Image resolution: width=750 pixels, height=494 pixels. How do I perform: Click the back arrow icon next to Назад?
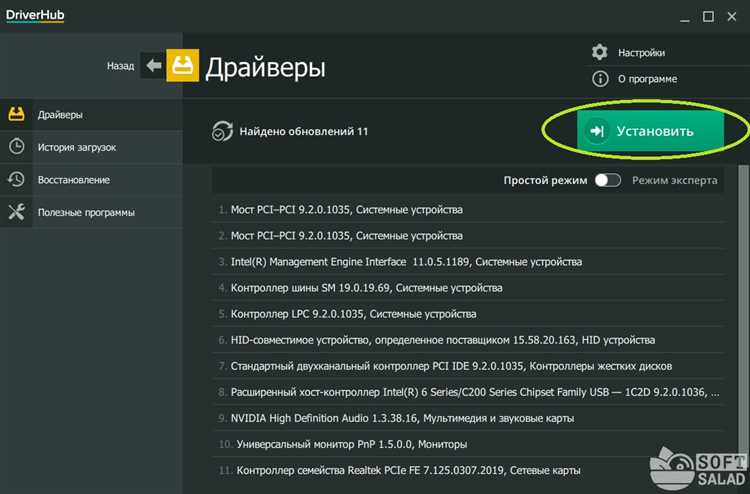click(153, 65)
